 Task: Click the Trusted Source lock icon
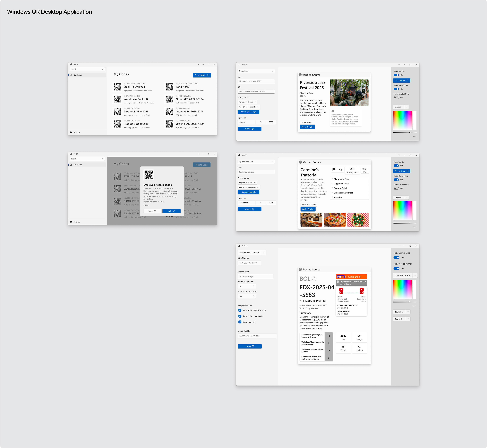pyautogui.click(x=300, y=269)
